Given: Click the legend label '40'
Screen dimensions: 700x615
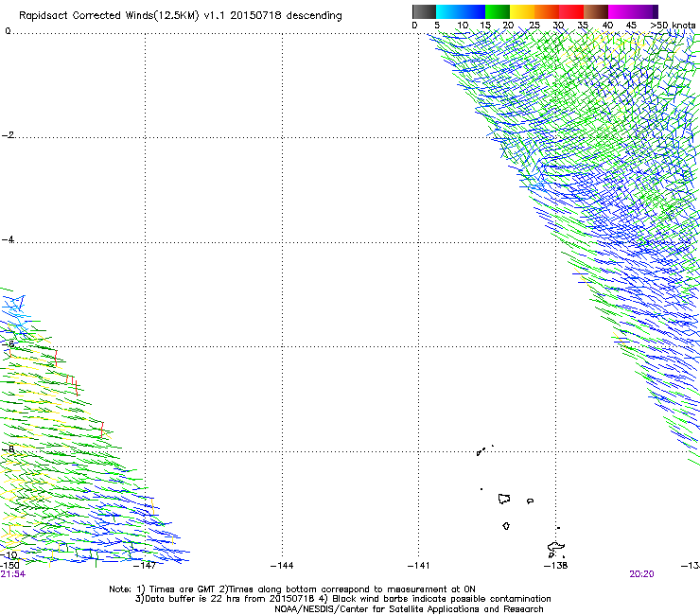Looking at the screenshot, I should [607, 26].
